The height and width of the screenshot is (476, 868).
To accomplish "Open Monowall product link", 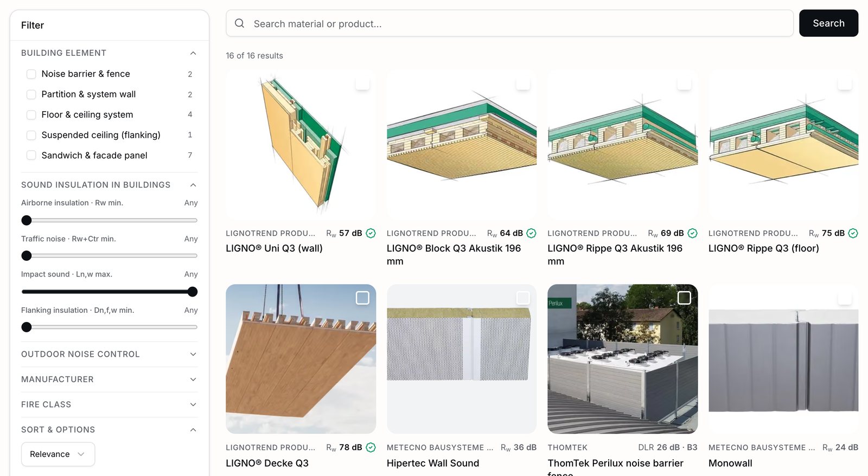I will coord(730,464).
